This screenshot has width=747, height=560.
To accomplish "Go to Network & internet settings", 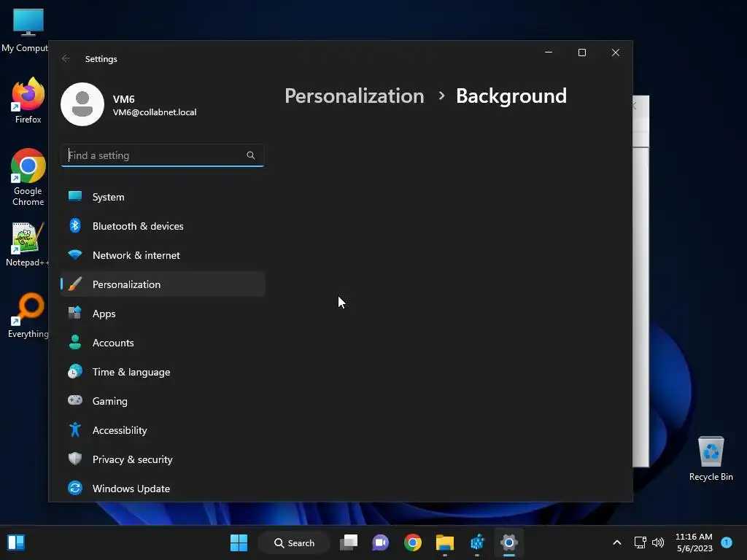I will coord(163,255).
